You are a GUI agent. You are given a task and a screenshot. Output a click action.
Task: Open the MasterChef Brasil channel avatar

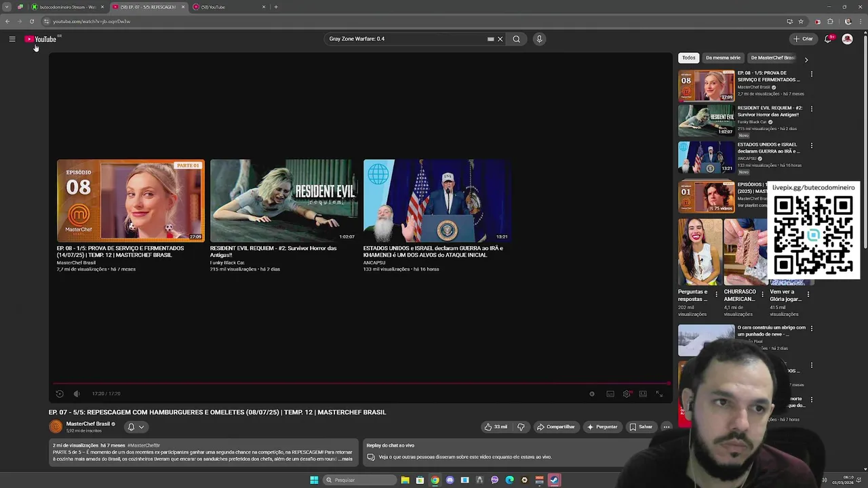[x=56, y=427]
